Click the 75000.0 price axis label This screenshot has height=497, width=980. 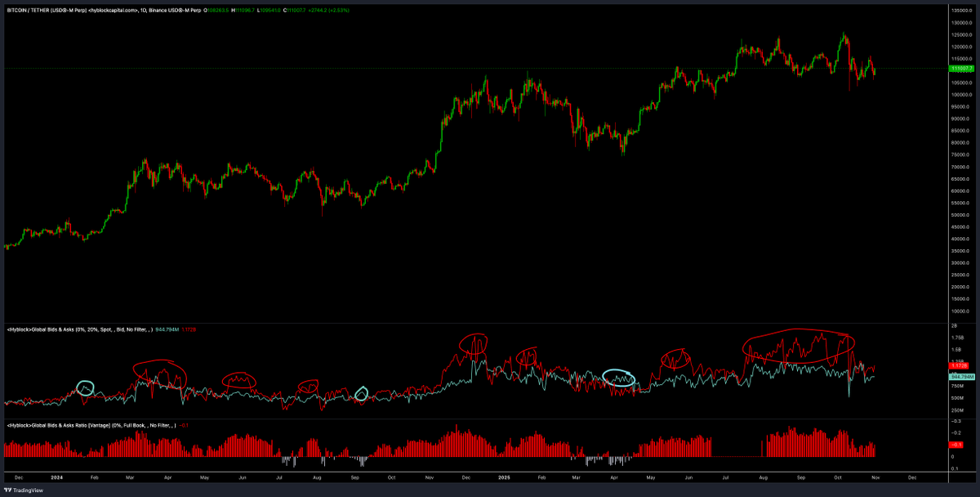[x=961, y=154]
